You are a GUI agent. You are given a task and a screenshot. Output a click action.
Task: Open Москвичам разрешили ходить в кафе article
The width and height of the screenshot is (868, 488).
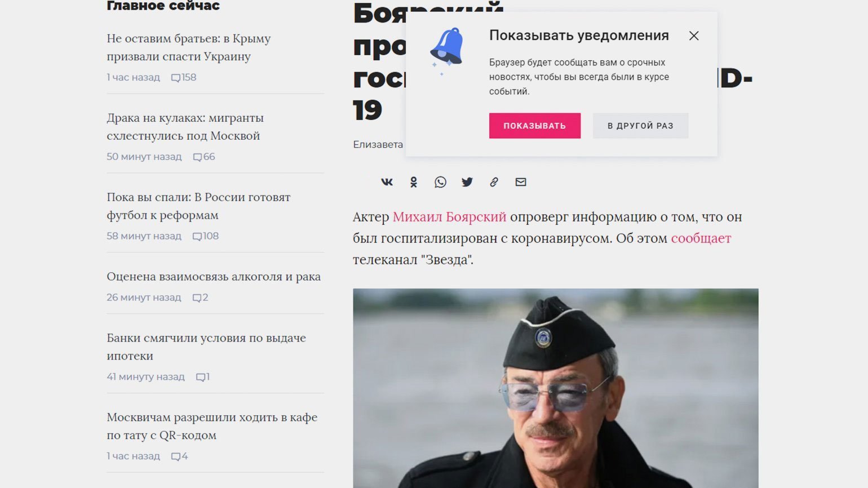coord(212,427)
